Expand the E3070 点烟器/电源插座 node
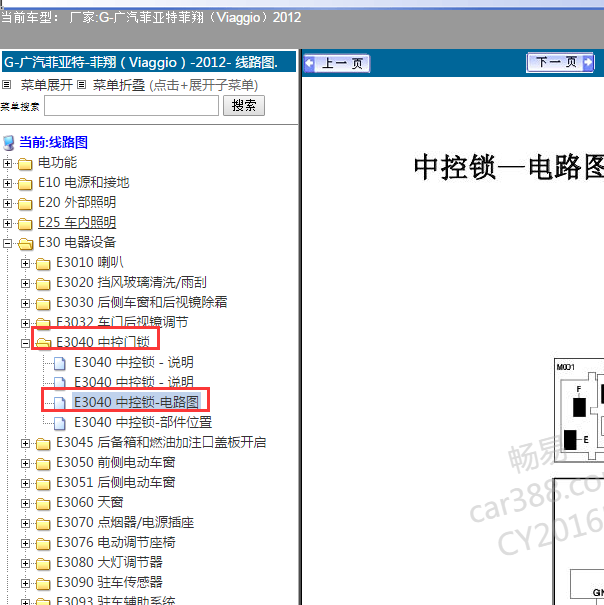604x605 pixels. (x=25, y=524)
